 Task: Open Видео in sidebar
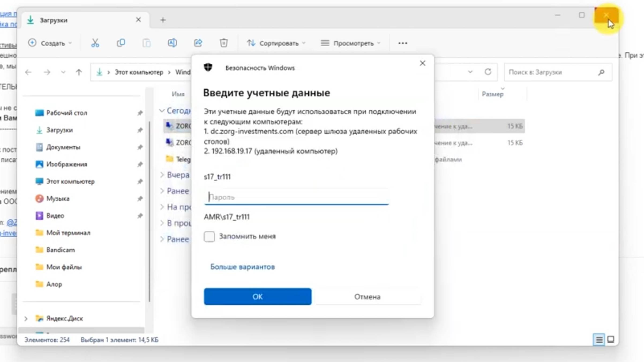coord(55,216)
